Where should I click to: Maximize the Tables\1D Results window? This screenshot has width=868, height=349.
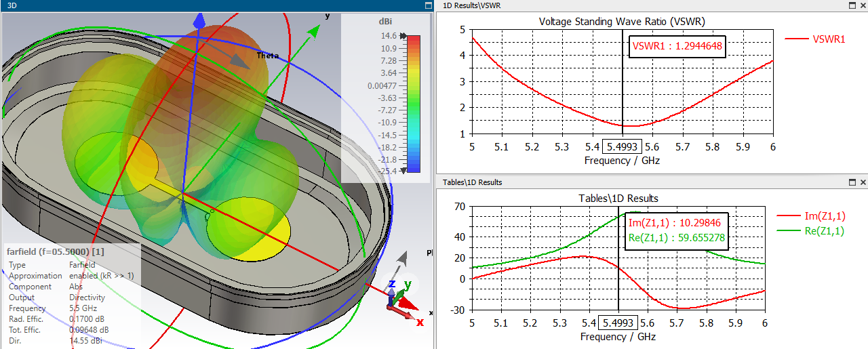[852, 182]
